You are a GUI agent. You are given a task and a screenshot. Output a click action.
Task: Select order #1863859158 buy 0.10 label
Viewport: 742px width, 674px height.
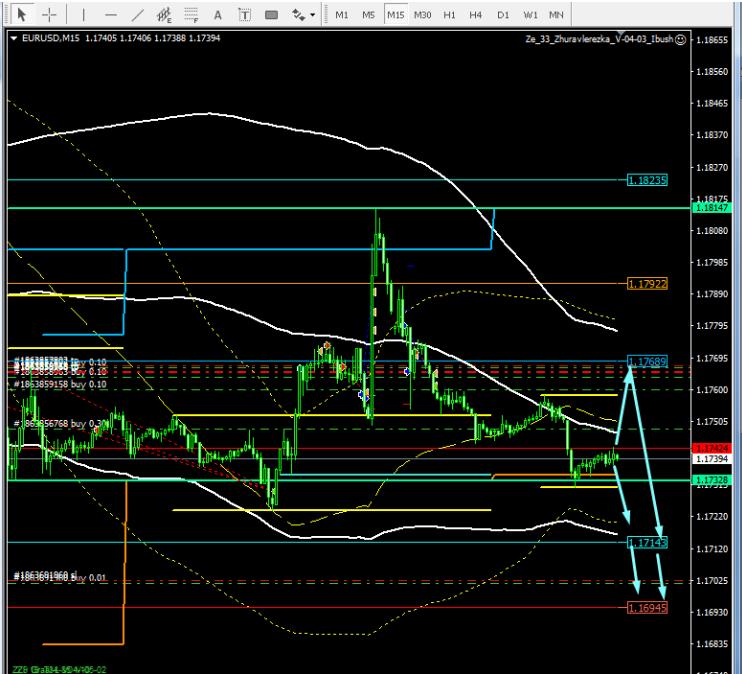point(60,384)
